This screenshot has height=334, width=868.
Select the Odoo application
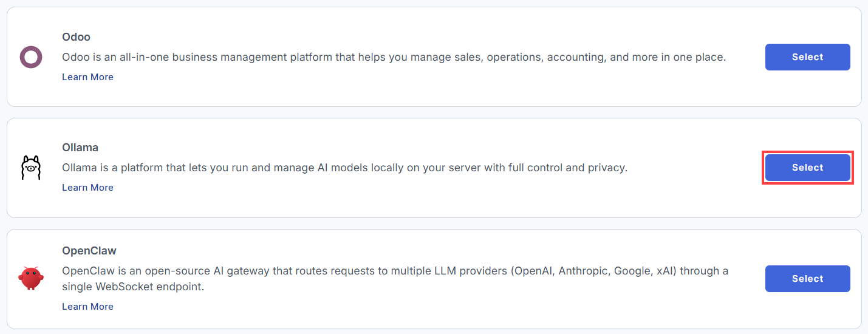pyautogui.click(x=807, y=57)
